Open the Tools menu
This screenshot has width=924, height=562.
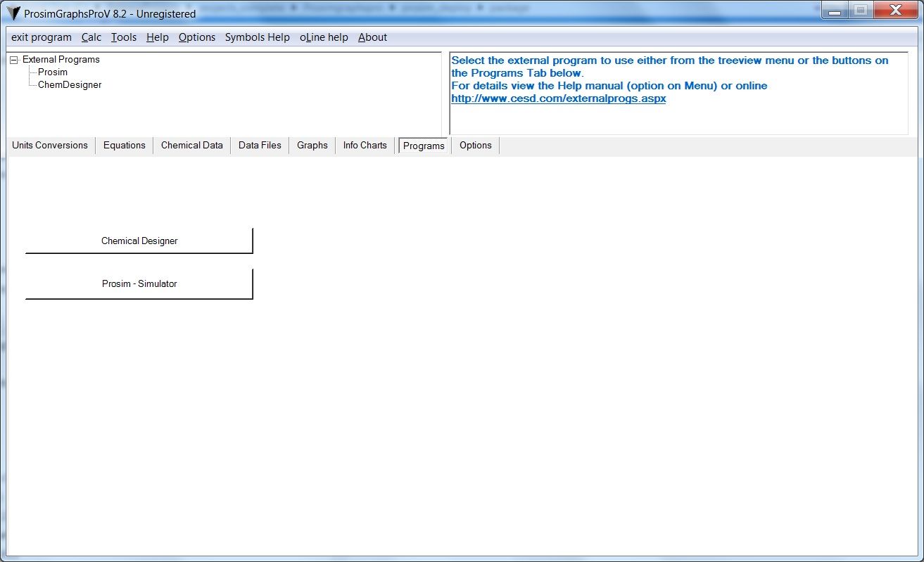point(124,37)
